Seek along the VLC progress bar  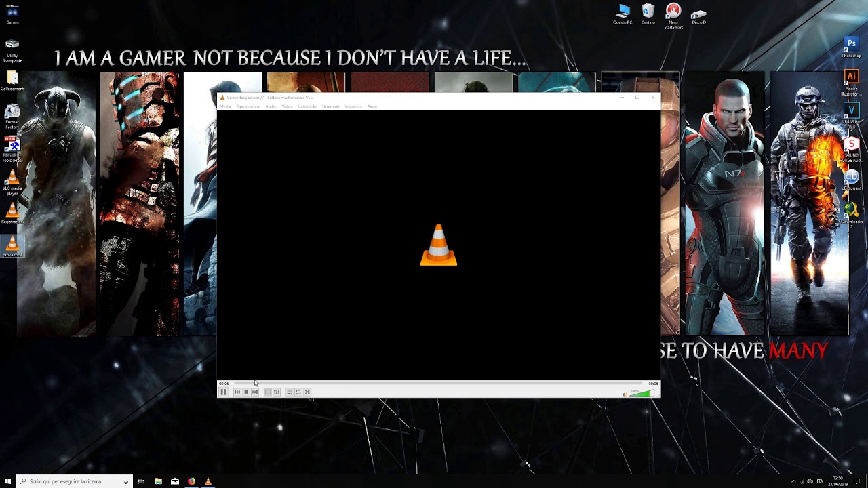(x=437, y=384)
